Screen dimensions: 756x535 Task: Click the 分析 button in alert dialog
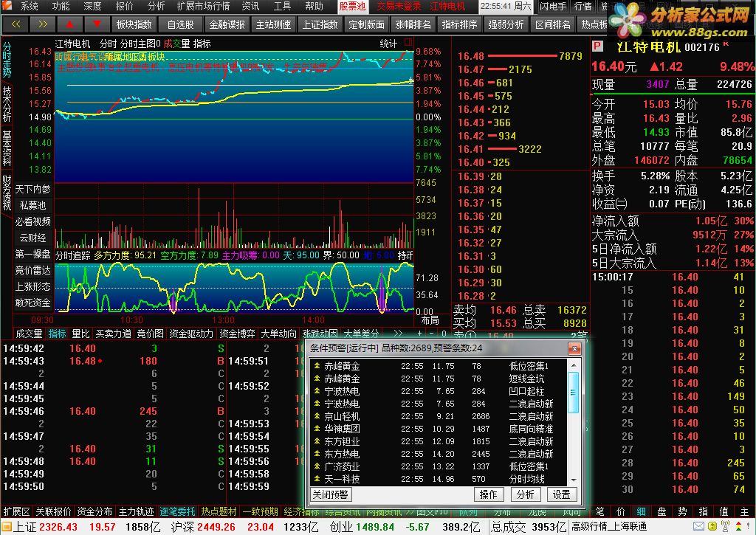pos(525,494)
